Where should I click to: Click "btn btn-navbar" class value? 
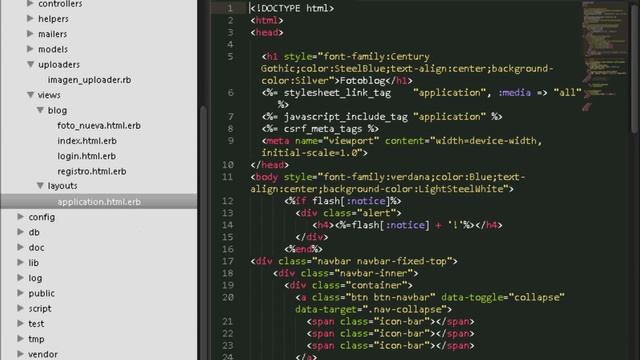391,298
